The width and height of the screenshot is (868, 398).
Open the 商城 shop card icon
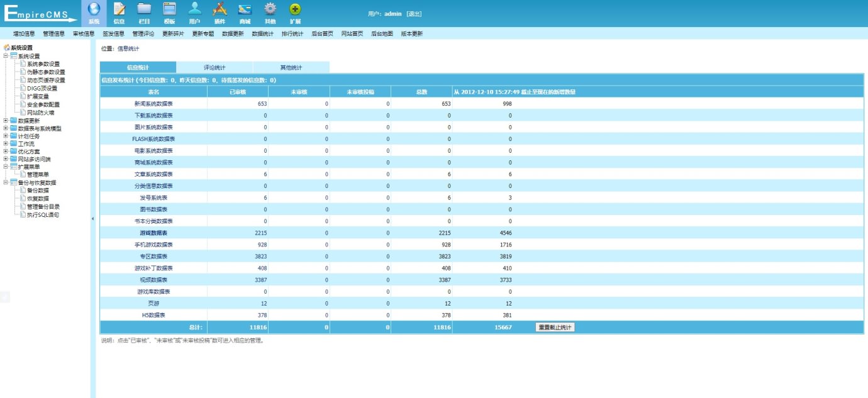pyautogui.click(x=245, y=9)
